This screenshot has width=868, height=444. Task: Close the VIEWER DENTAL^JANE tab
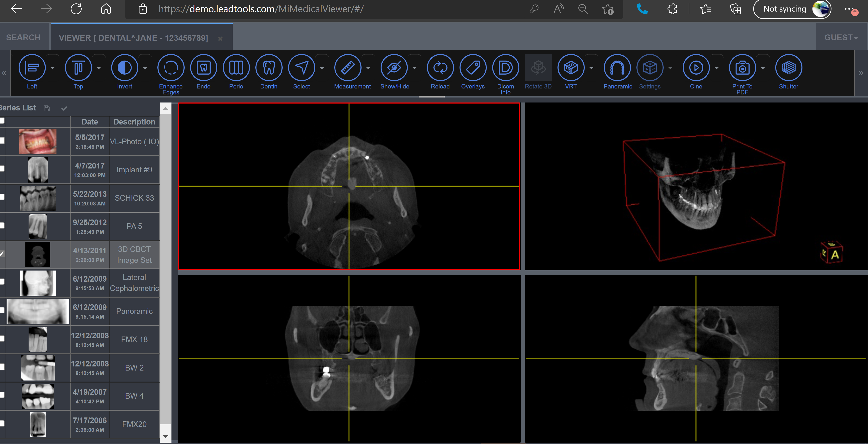pos(220,38)
